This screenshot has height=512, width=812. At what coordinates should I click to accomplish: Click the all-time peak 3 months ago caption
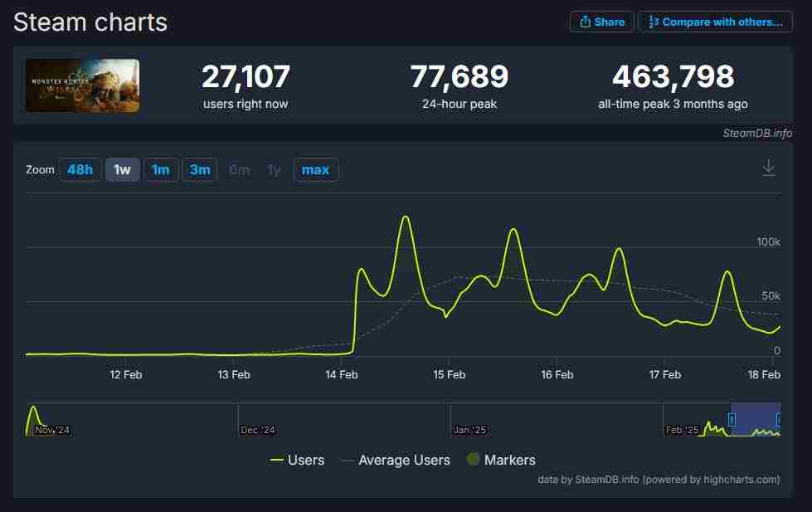click(673, 105)
